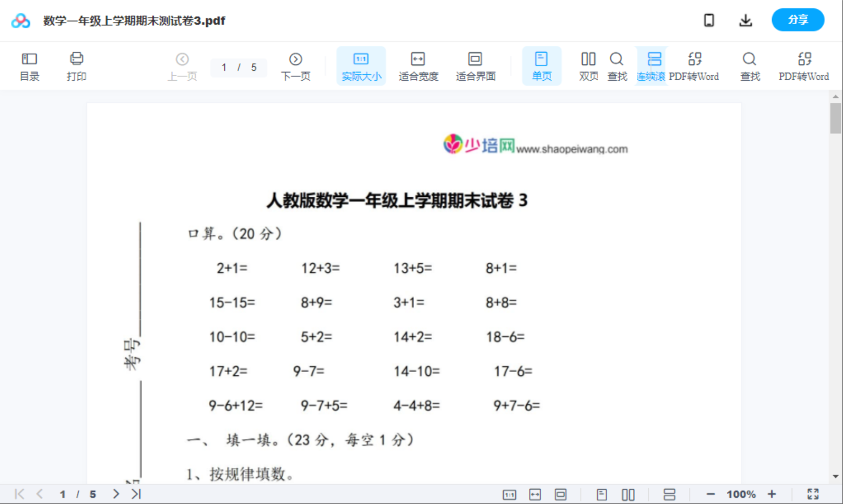Click 下一页 to go to next page
Screen dimensions: 843x504
click(296, 65)
